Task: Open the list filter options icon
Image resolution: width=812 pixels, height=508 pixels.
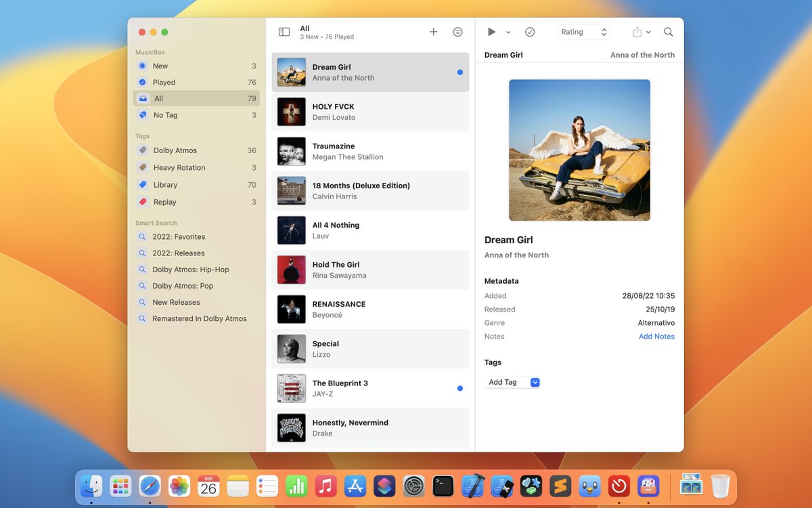Action: click(x=458, y=32)
